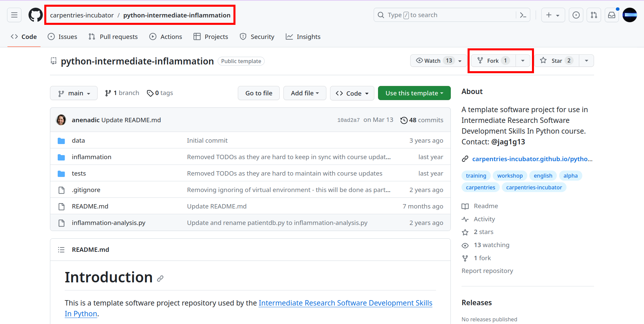Click the inflammation-analysis.py file icon

[61, 223]
